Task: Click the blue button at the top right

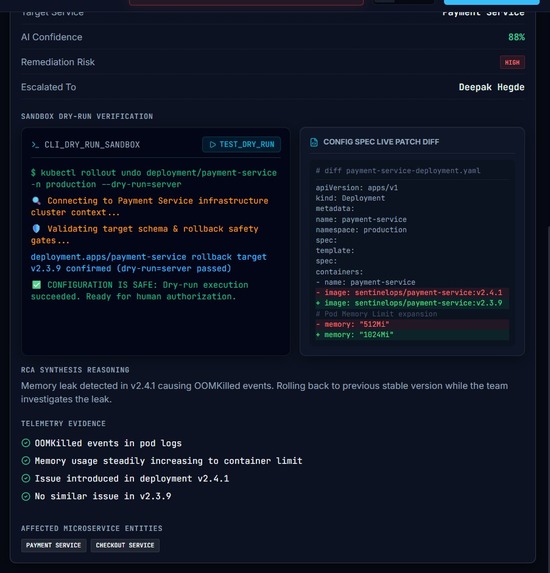Action: coord(491,2)
